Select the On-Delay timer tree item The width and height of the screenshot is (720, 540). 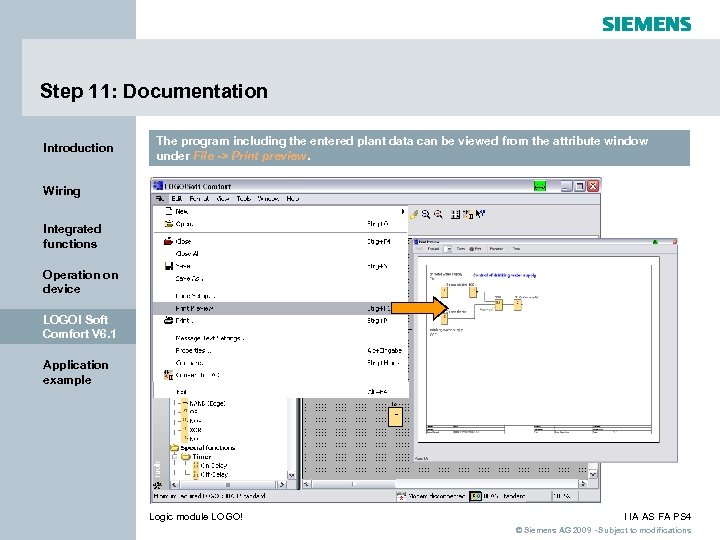point(214,465)
